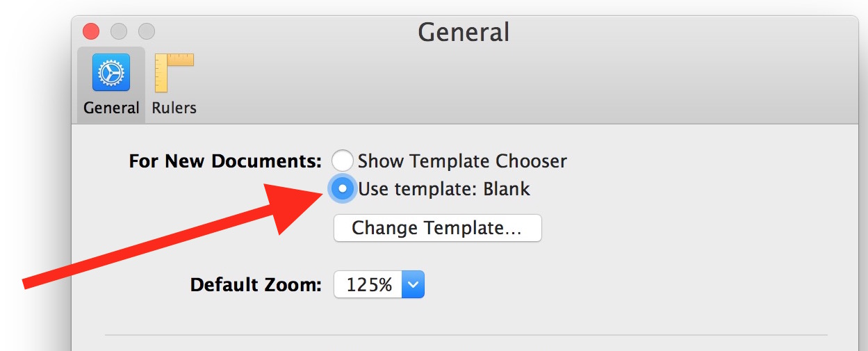The image size is (868, 351).
Task: Click the blue arrow on the zoom dropdown
Action: click(413, 284)
